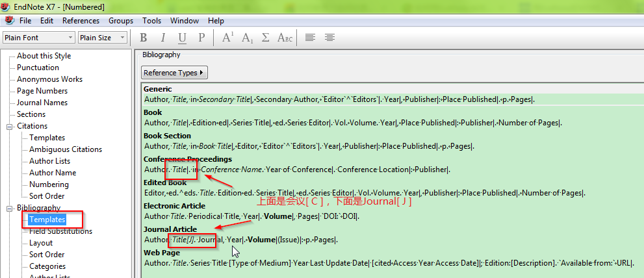Image resolution: width=644 pixels, height=278 pixels.
Task: Open the References menu
Action: click(81, 21)
